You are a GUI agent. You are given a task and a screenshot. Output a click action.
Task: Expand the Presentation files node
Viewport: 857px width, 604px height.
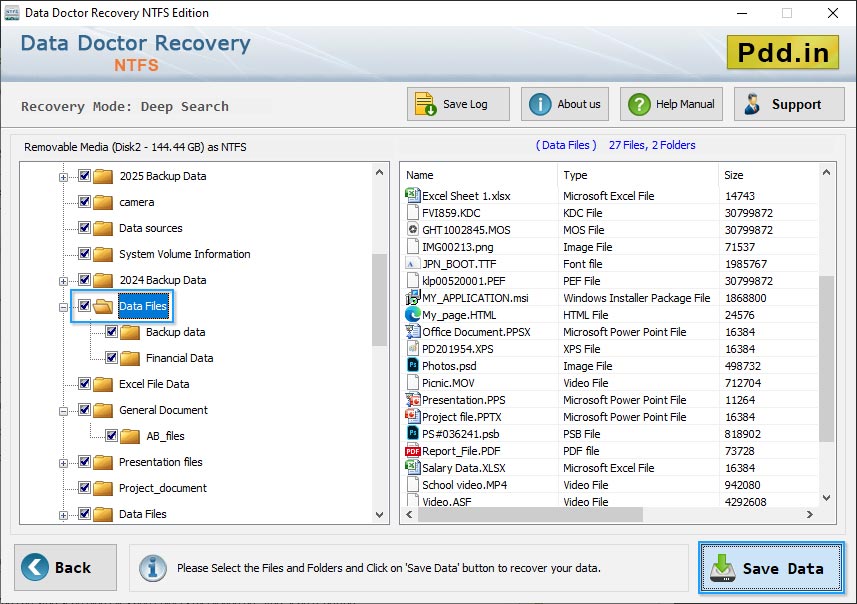(x=63, y=463)
